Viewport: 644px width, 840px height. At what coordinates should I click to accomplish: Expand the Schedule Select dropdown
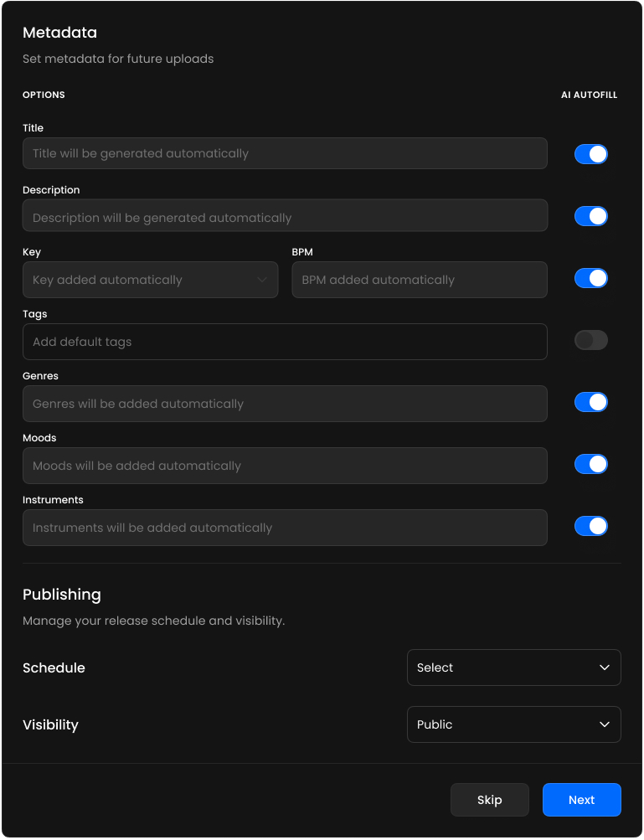pos(513,667)
